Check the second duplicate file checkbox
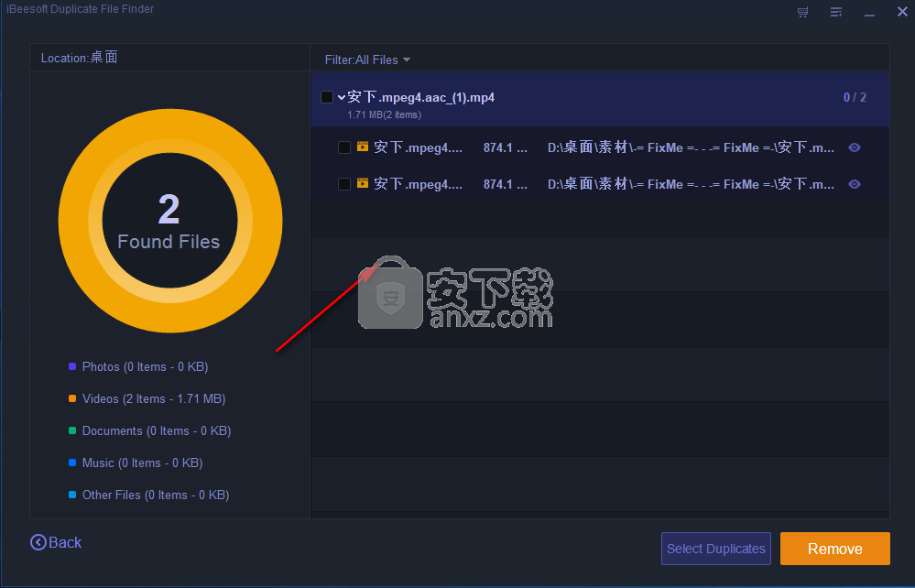Image resolution: width=915 pixels, height=588 pixels. click(344, 184)
